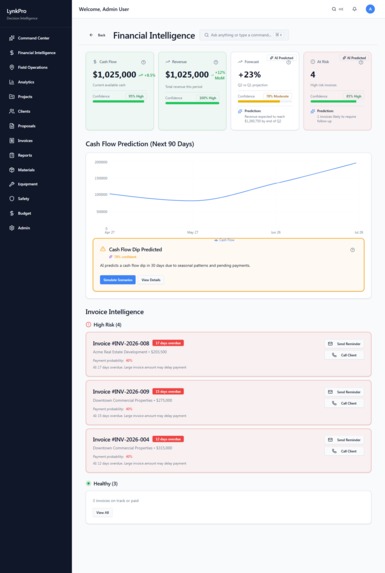Click the "High Risk (4)" label
The image size is (385, 573).
click(107, 325)
